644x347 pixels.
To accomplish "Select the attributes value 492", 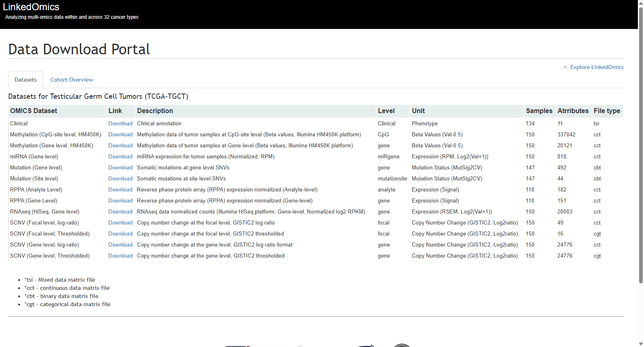I will tap(562, 167).
